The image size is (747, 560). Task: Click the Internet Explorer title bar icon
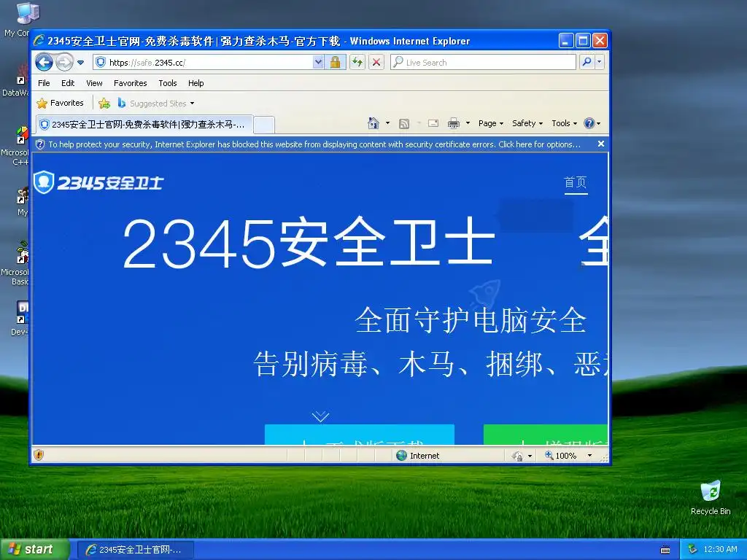pyautogui.click(x=39, y=41)
